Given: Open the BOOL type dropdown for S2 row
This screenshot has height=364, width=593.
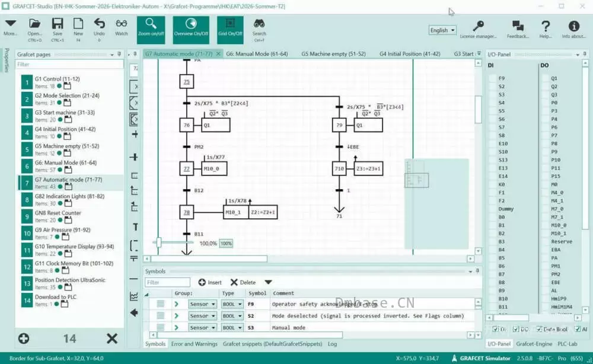Looking at the screenshot, I should click(232, 315).
